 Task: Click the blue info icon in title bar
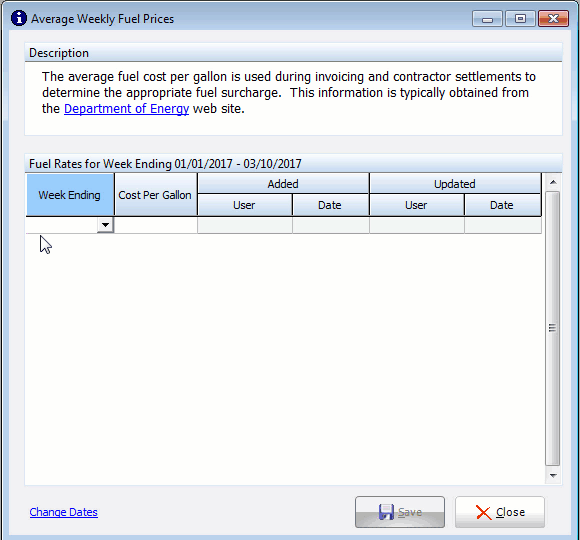(18, 18)
